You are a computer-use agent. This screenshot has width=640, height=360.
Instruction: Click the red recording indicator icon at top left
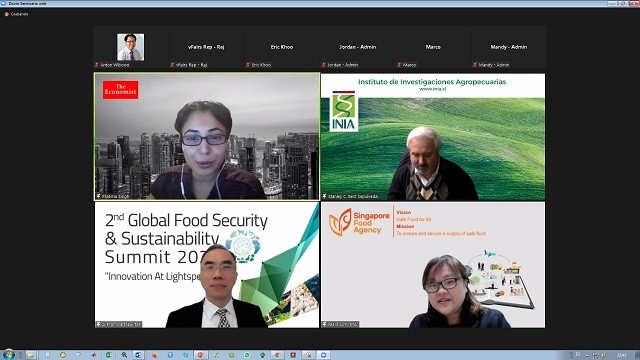pos(7,14)
